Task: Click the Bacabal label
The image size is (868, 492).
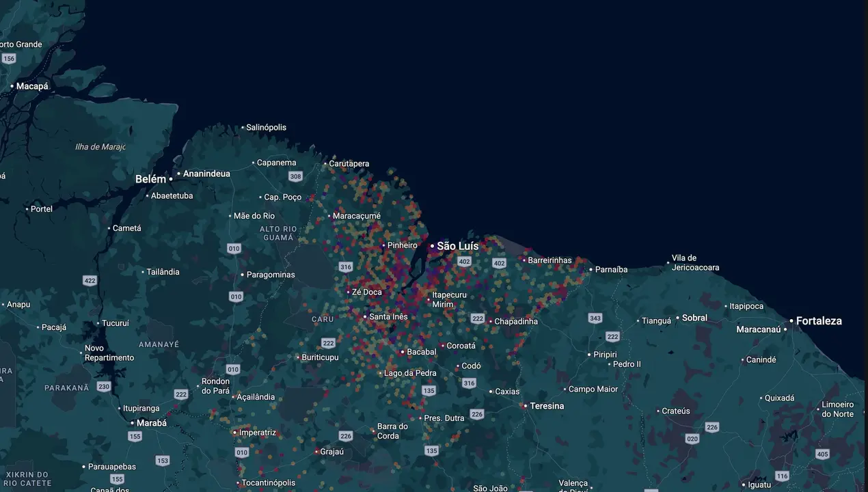Action: (x=421, y=352)
